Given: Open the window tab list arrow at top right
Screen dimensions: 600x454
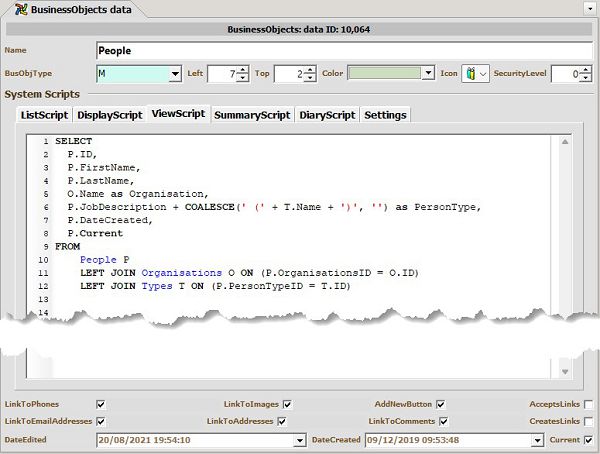Looking at the screenshot, I should 590,8.
